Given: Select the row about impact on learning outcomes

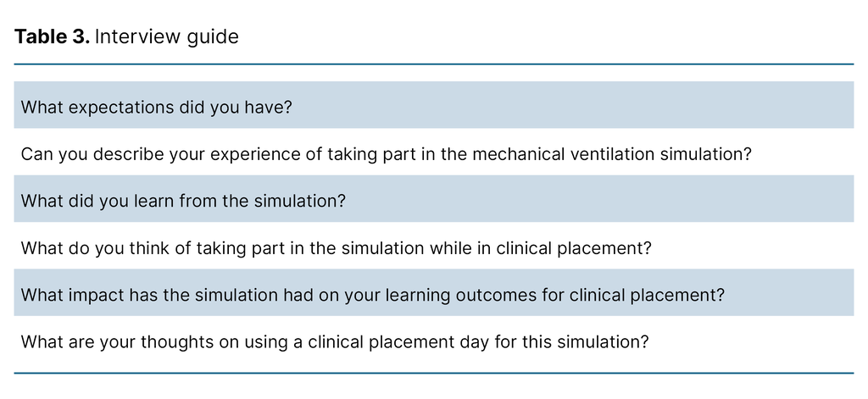Looking at the screenshot, I should (x=372, y=296).
